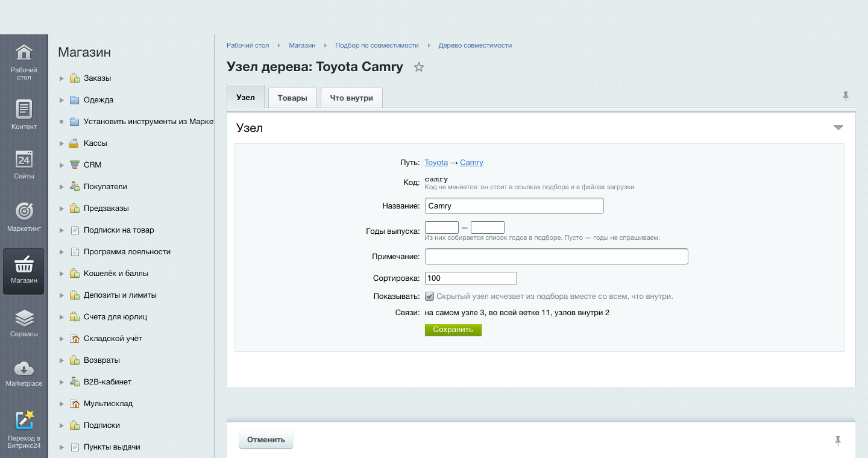Click the Одежда folder icon
Viewport: 868px width, 458px height.
74,100
